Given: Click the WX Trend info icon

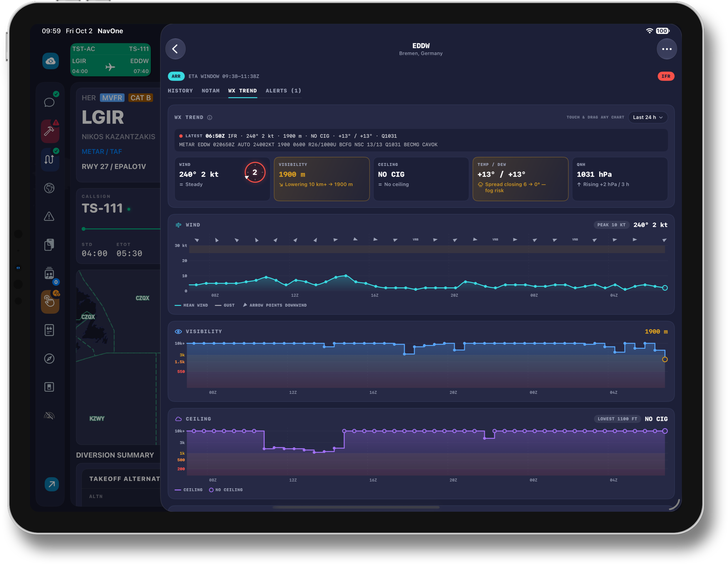Looking at the screenshot, I should coord(210,117).
